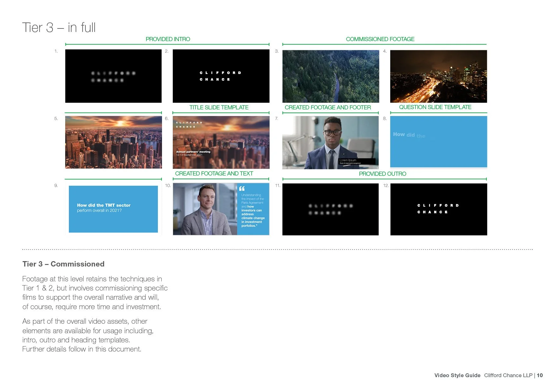Click 'CREATED FOOTAGE AND FOOTER' label

click(x=328, y=107)
